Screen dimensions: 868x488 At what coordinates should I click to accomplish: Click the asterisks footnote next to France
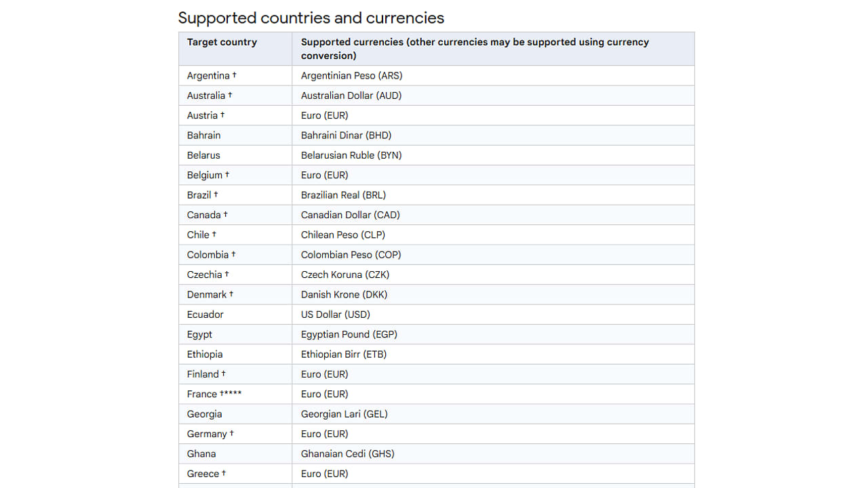tap(233, 393)
